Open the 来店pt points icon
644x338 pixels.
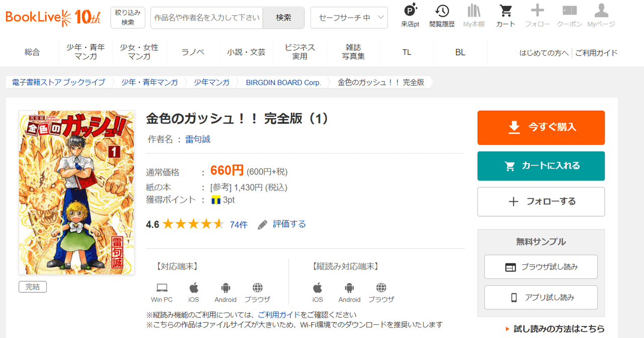click(410, 11)
